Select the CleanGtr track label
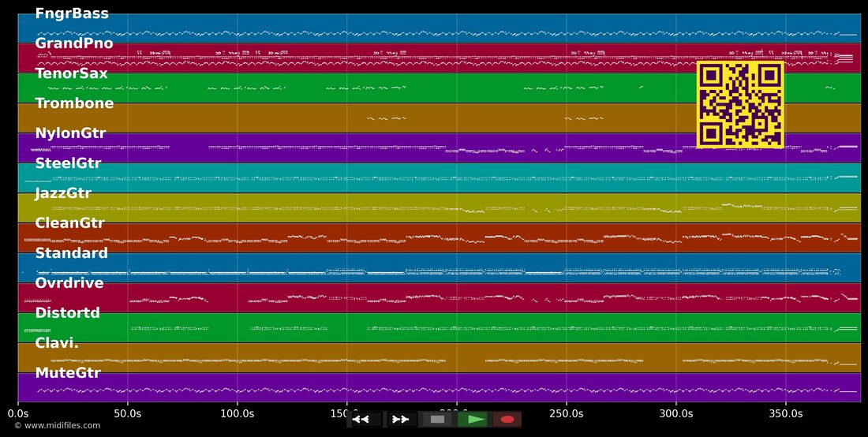Image resolution: width=868 pixels, height=437 pixels. coord(69,223)
